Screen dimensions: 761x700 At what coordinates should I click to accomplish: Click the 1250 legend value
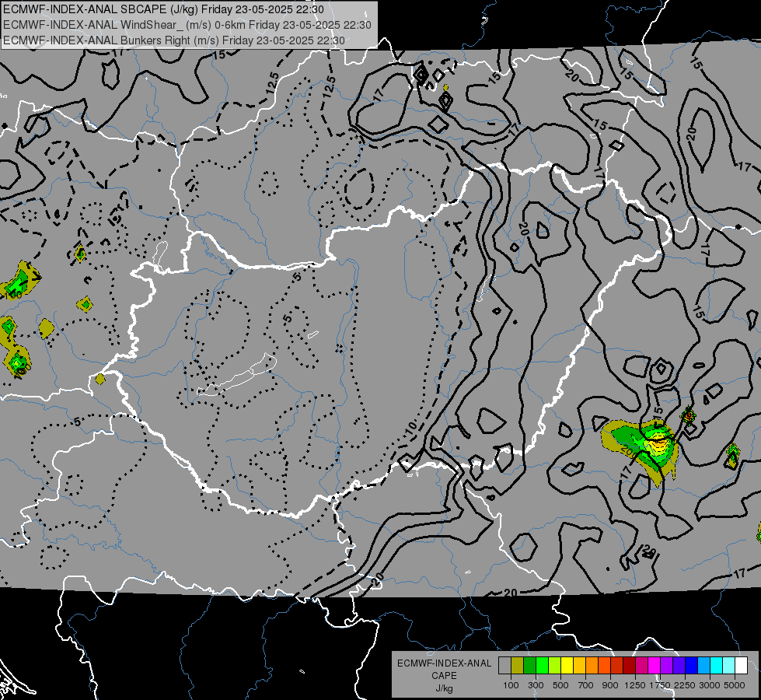click(x=635, y=685)
